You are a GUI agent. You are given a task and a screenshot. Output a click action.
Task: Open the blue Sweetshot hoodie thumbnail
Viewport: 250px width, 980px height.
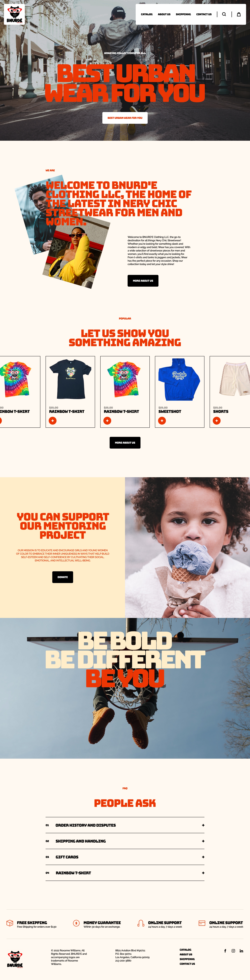point(179,379)
